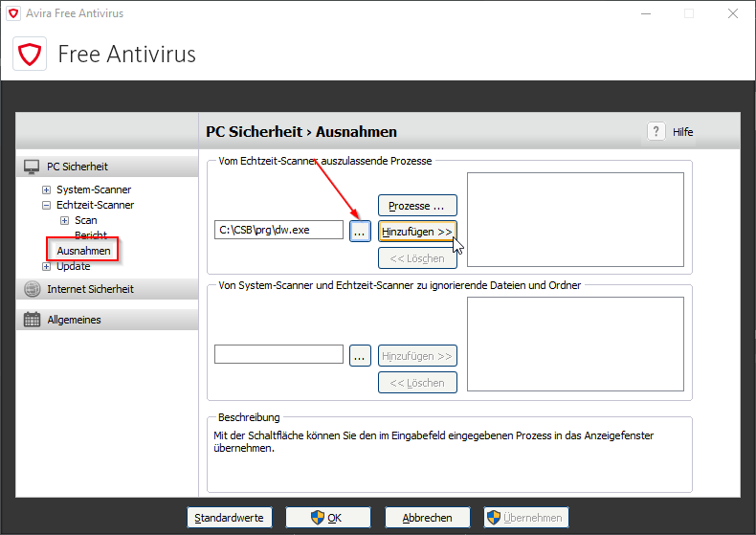Viewport: 756px width, 535px height.
Task: Expand the System-Scanner tree node
Action: (46, 189)
